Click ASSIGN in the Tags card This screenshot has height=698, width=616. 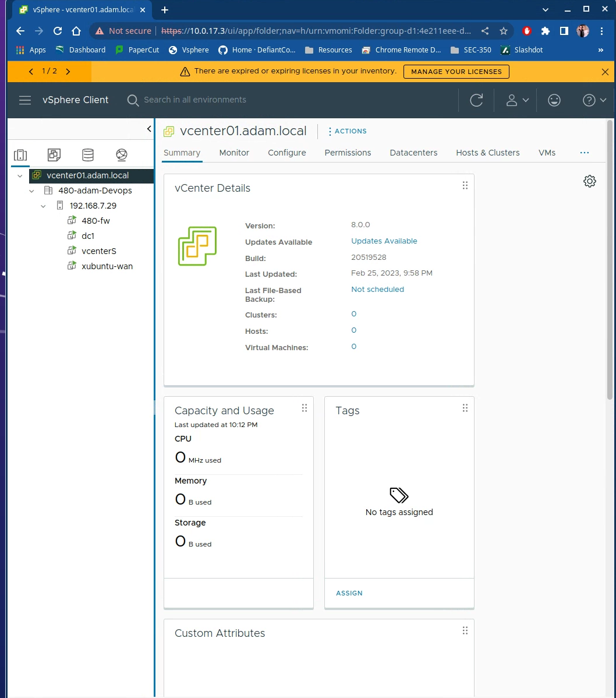pos(349,593)
